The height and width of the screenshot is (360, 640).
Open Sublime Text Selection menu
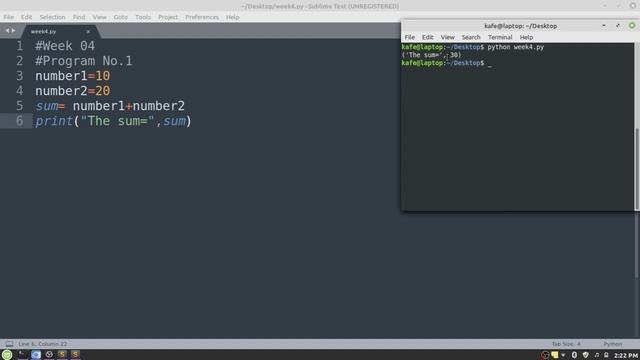[x=52, y=17]
